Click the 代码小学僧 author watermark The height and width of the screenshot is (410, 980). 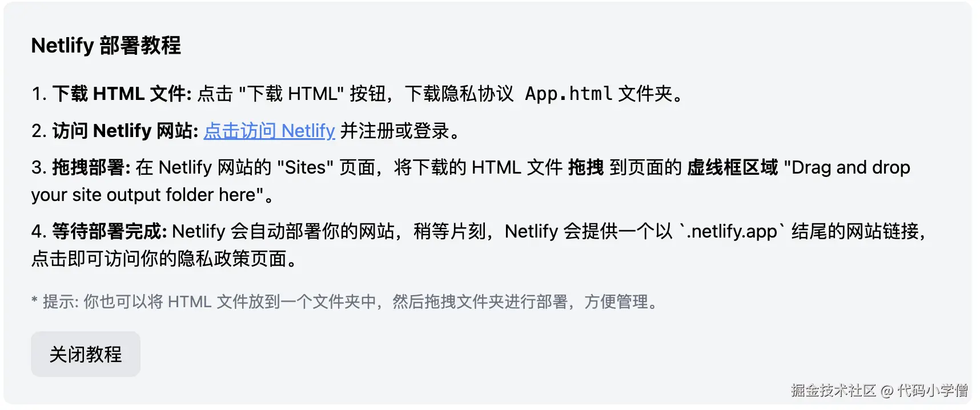(x=932, y=391)
